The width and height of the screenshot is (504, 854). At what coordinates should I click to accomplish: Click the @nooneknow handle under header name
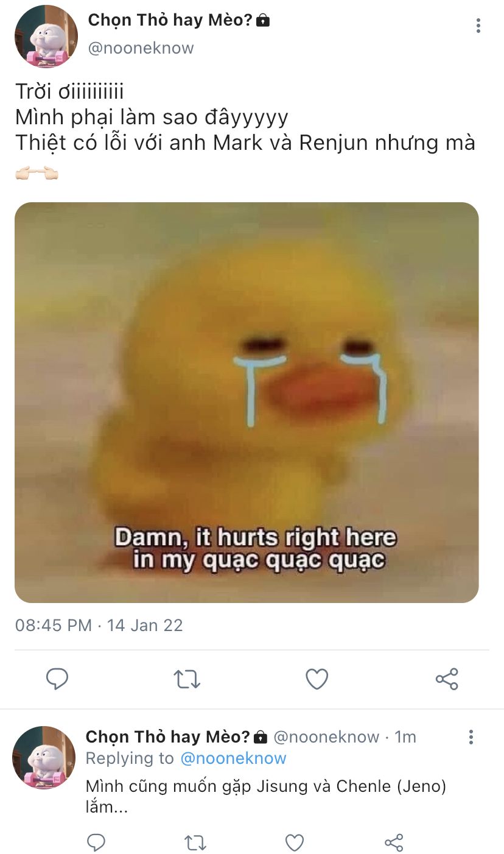point(141,48)
